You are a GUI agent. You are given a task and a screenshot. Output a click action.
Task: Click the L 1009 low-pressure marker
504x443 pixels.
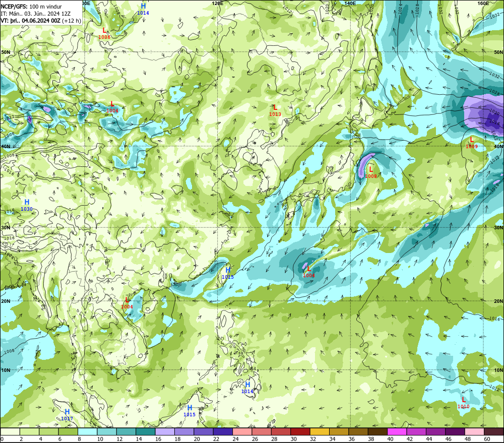[x=472, y=143]
